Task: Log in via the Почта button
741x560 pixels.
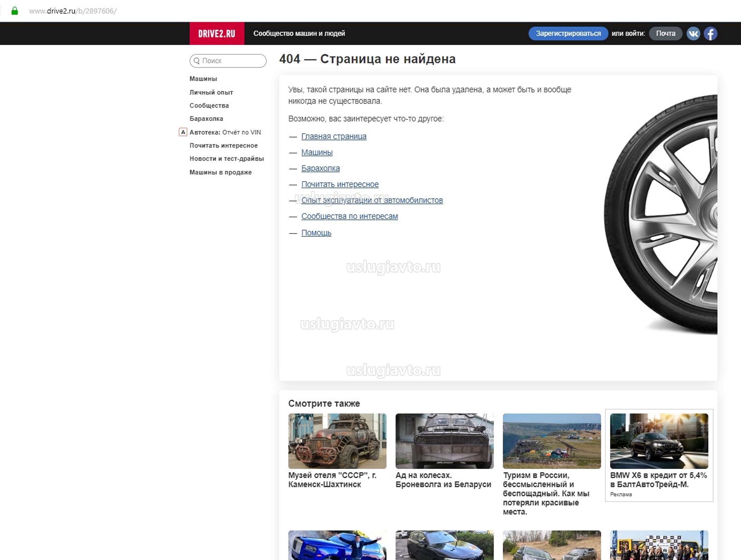Action: tap(665, 33)
